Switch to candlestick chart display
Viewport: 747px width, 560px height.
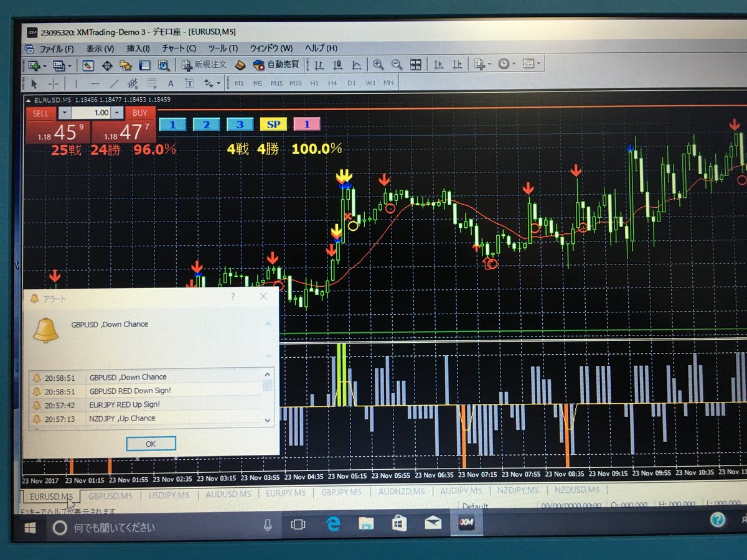pos(338,65)
